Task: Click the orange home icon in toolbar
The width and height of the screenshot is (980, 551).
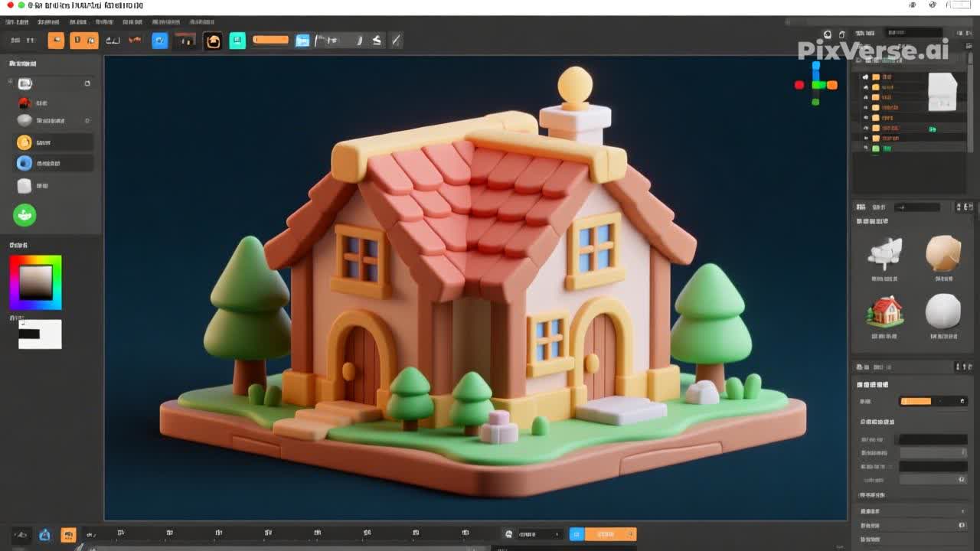Action: point(213,41)
